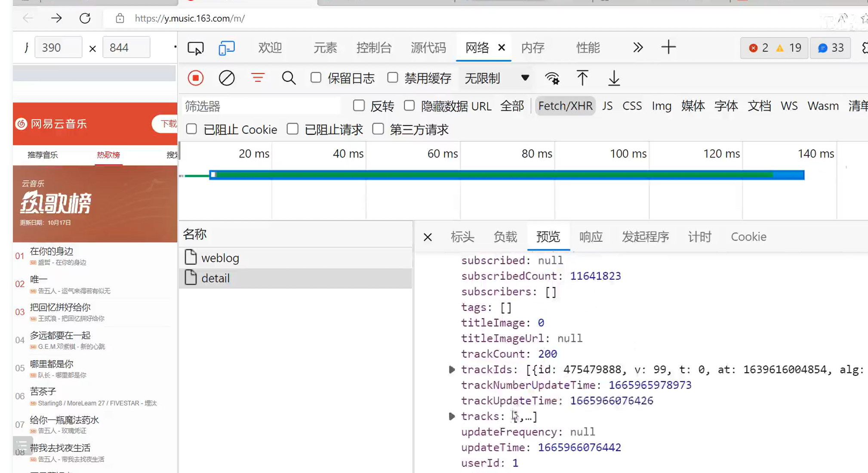Open network conditions wifi icon
This screenshot has width=868, height=473.
552,78
